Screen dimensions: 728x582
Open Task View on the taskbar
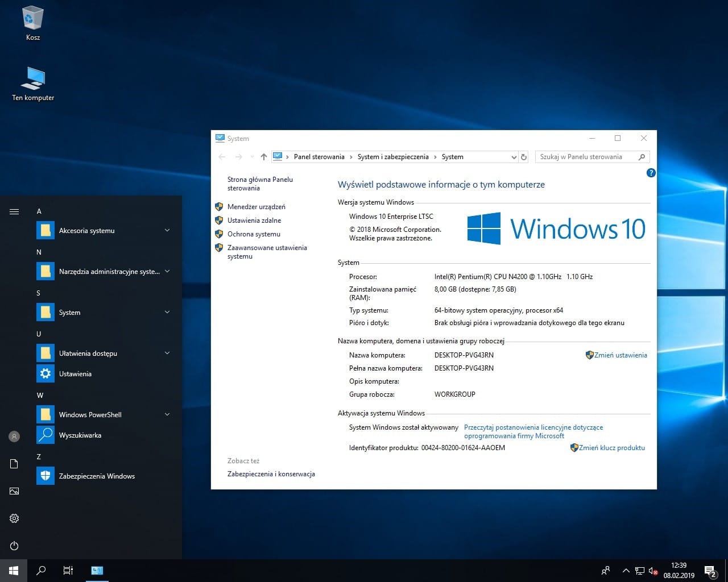[x=68, y=570]
